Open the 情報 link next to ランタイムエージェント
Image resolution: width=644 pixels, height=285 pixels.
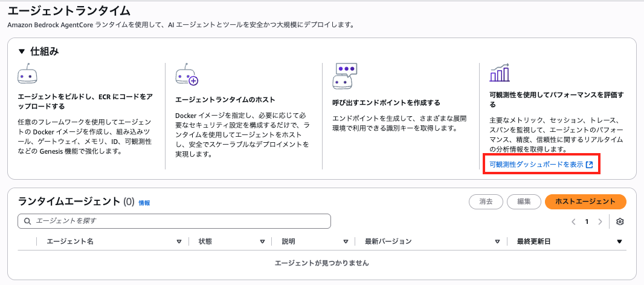[144, 202]
